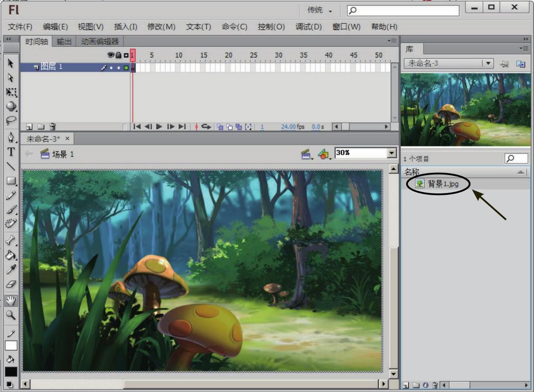Open the 窗口(W) menu

[x=347, y=27]
